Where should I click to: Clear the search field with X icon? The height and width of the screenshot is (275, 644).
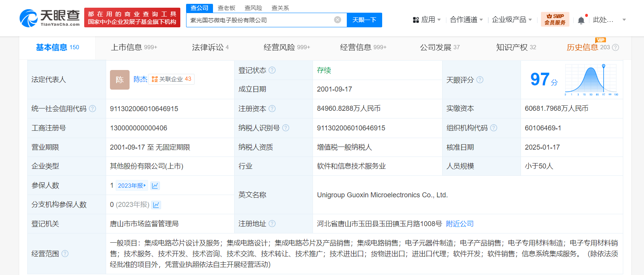click(x=338, y=20)
